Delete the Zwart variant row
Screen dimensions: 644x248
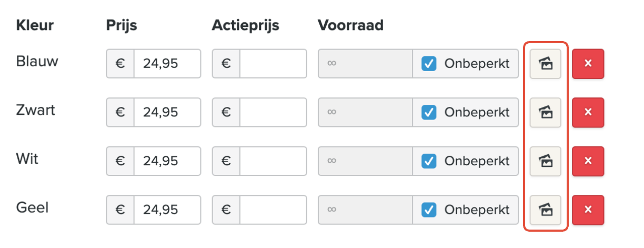point(588,112)
